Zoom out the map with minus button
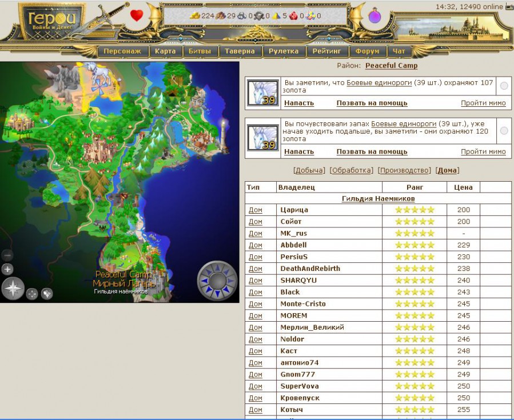Image resolution: width=514 pixels, height=420 pixels. [x=7, y=255]
